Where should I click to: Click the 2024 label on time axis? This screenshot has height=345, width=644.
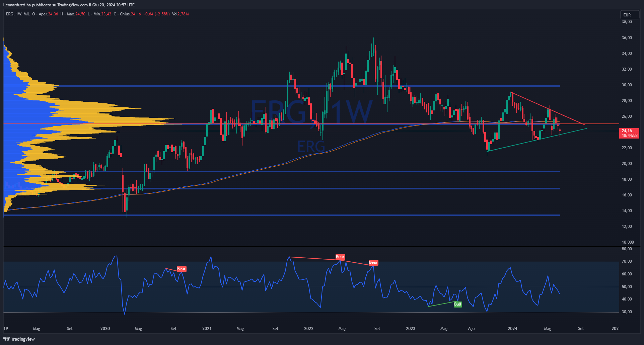[x=512, y=329]
